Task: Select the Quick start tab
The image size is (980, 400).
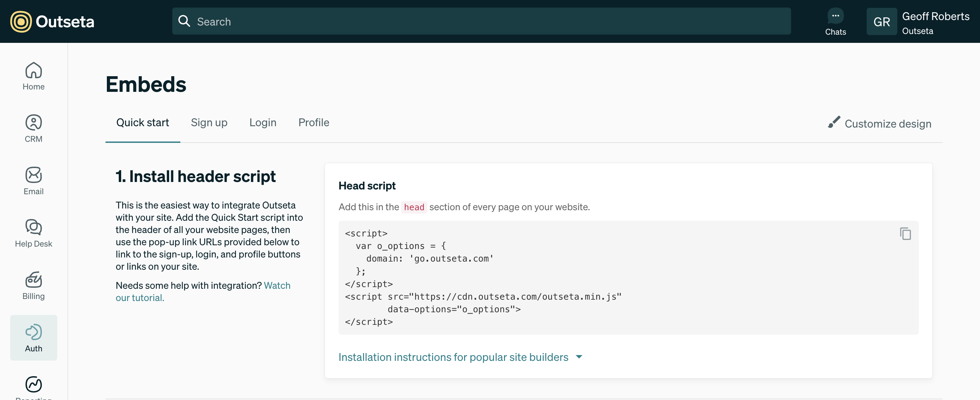Action: tap(142, 122)
